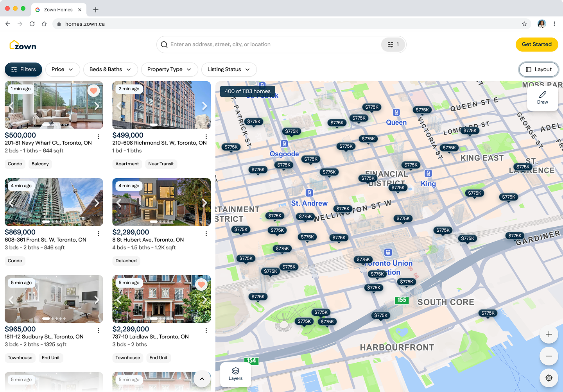Click the Zown logo
The height and width of the screenshot is (392, 563).
click(x=23, y=45)
